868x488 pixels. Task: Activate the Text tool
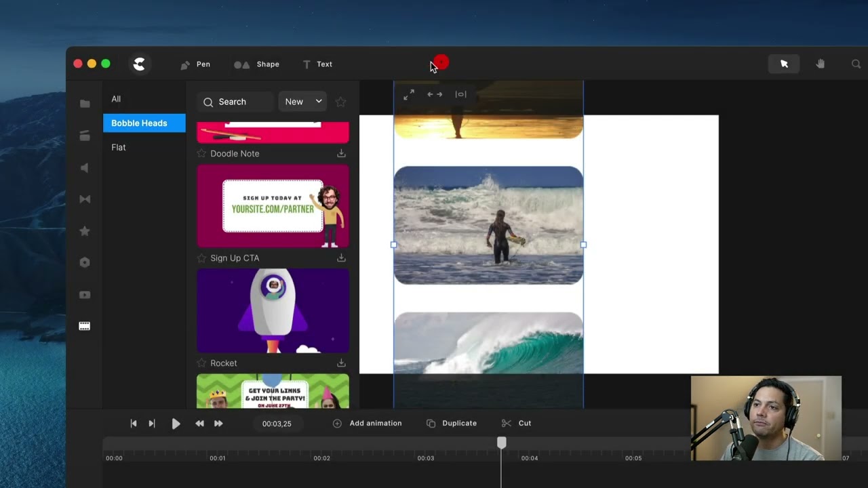tap(317, 64)
